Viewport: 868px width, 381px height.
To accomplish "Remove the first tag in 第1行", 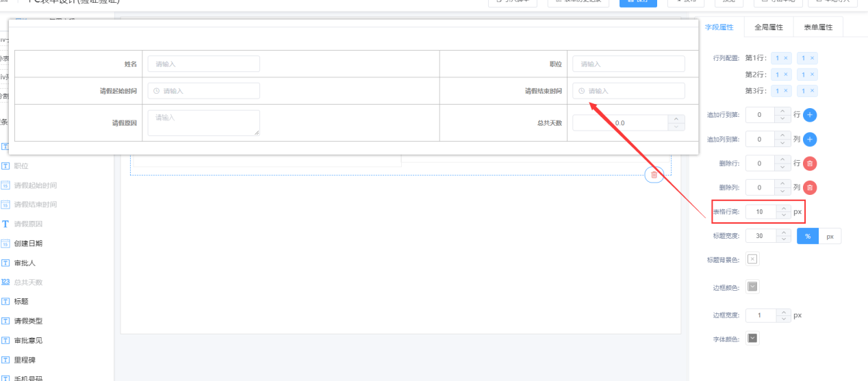I will (x=786, y=58).
